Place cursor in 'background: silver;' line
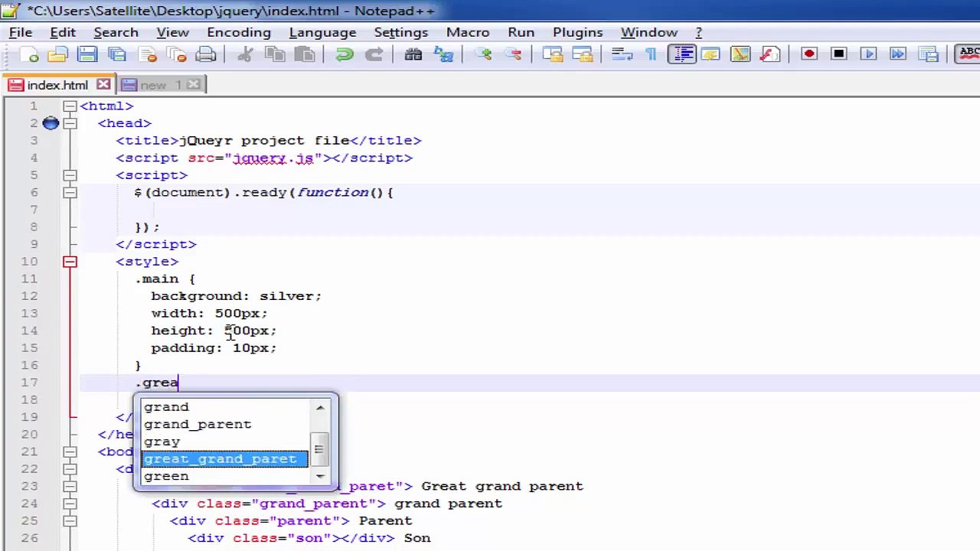 236,296
